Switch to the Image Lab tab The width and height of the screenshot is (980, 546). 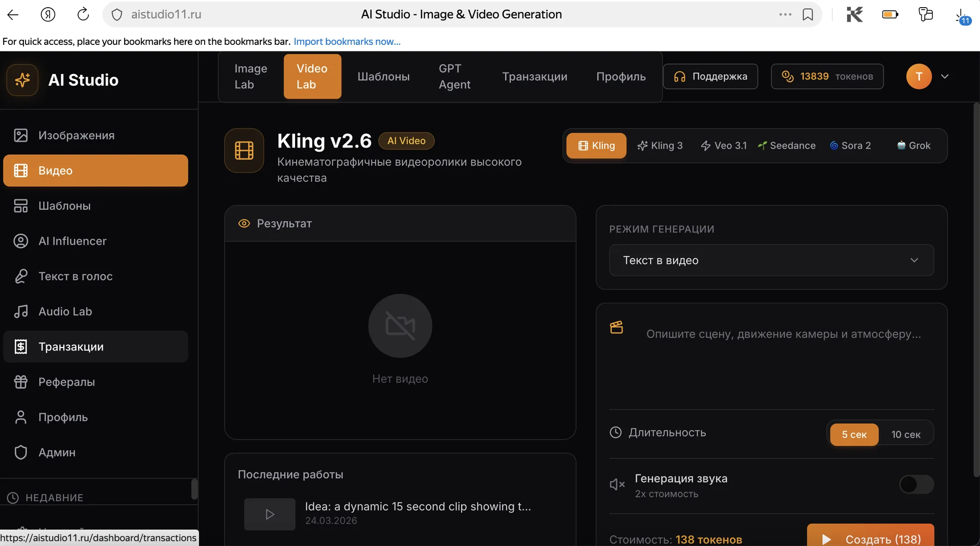251,77
